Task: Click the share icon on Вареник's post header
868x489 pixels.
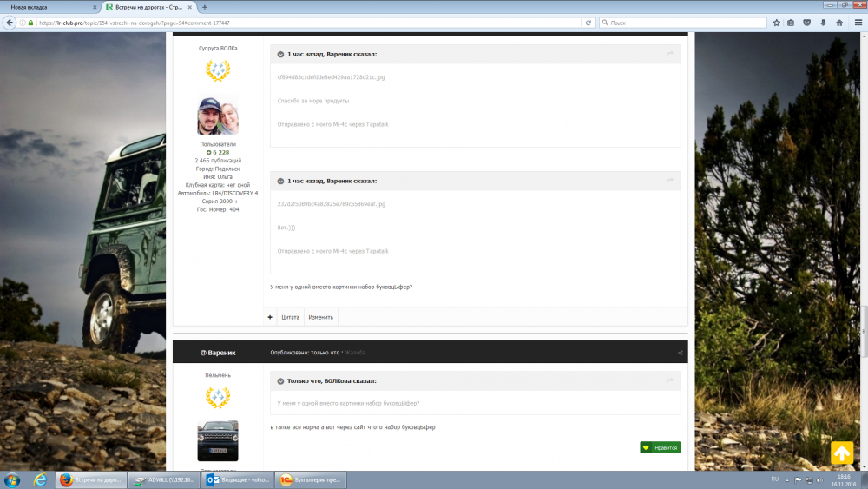Action: pyautogui.click(x=680, y=353)
